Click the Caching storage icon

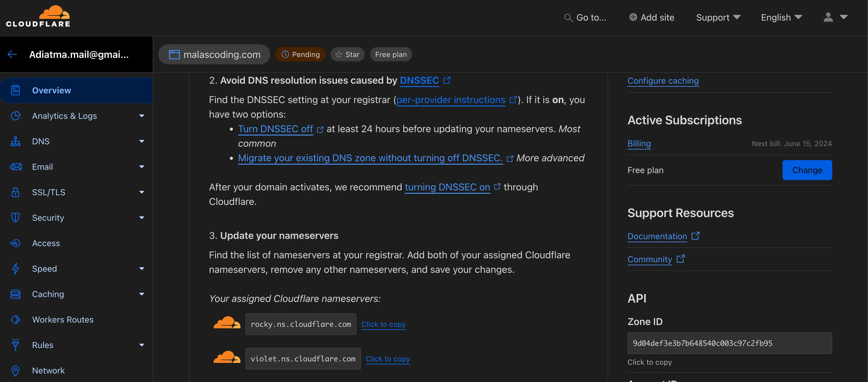tap(15, 294)
